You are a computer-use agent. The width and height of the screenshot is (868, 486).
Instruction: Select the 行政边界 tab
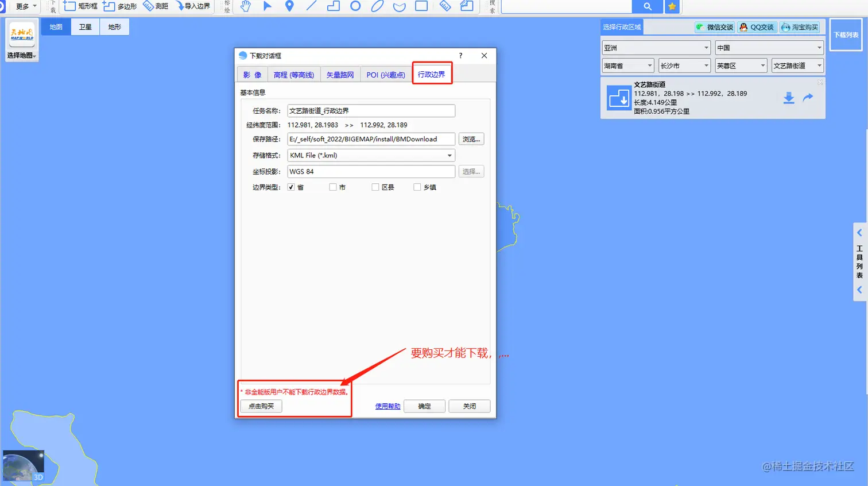coord(432,74)
